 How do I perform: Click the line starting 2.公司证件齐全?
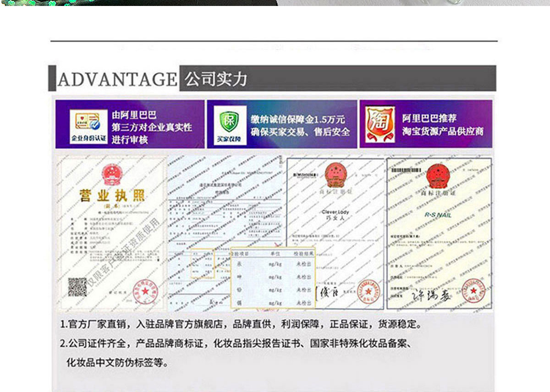click(x=237, y=343)
